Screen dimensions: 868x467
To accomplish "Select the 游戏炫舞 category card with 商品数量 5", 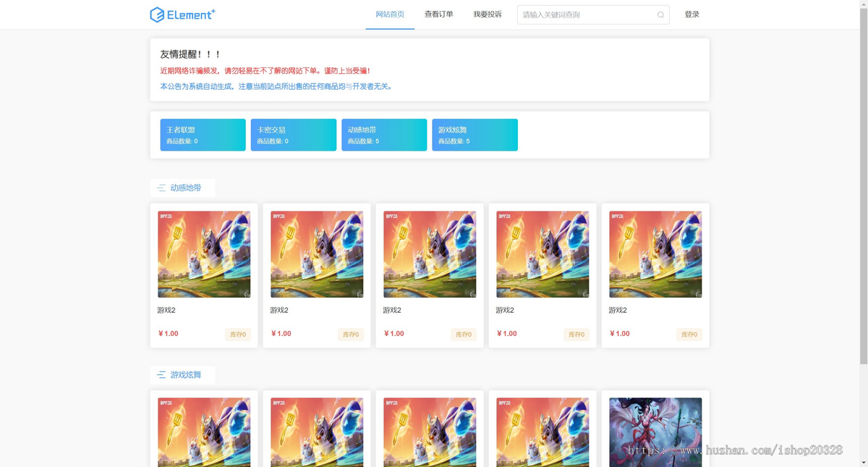I will (475, 135).
